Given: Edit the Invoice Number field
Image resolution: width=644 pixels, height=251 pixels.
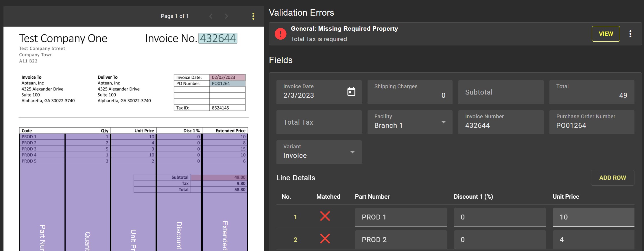Looking at the screenshot, I should pyautogui.click(x=501, y=125).
